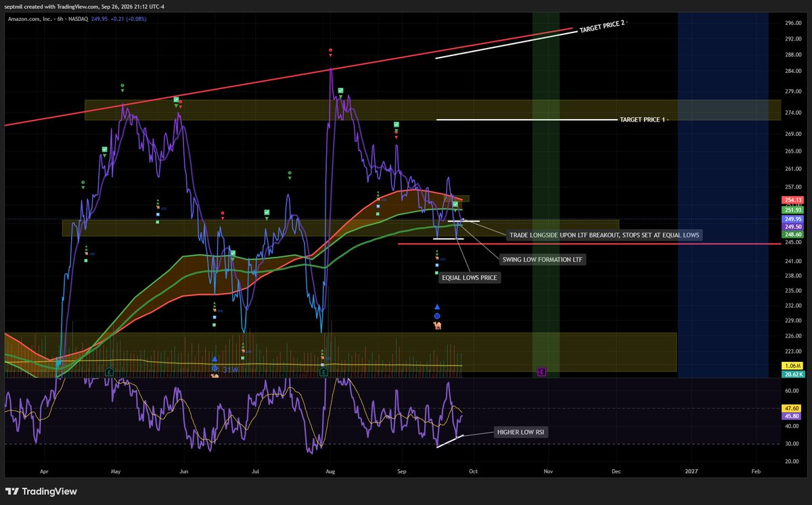Click the 284.00 price axis label
Screen dimensions: 812x505
pos(794,72)
